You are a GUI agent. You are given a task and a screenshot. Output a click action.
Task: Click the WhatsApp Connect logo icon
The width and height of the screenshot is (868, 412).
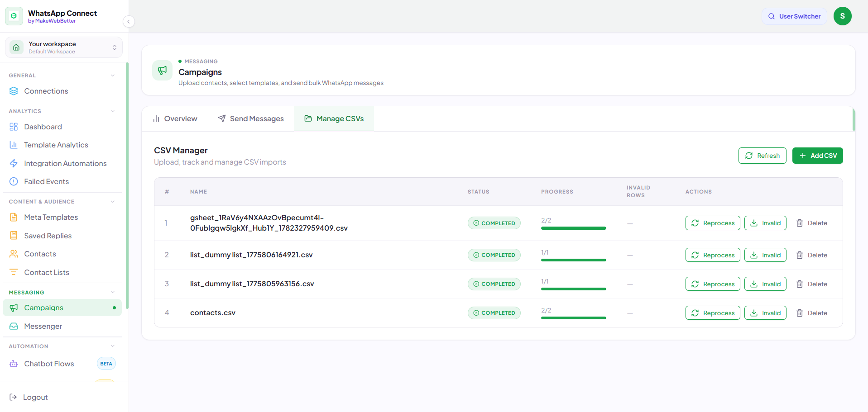pos(14,16)
